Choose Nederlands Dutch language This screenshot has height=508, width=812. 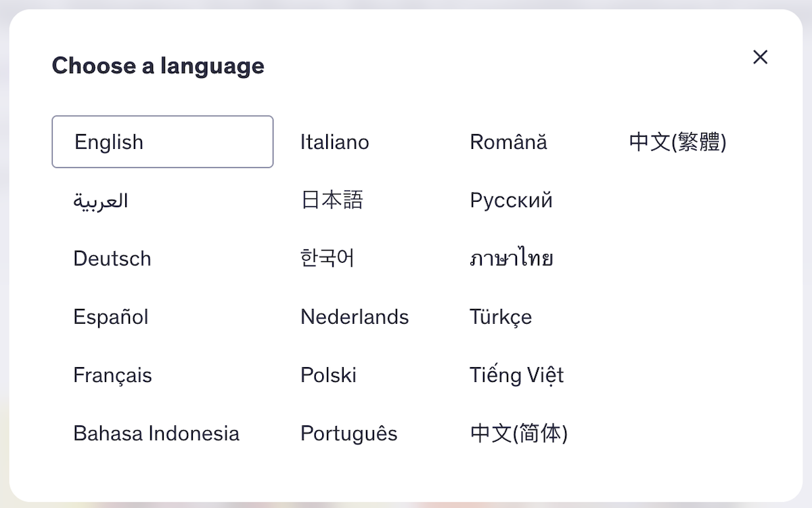[x=355, y=316]
